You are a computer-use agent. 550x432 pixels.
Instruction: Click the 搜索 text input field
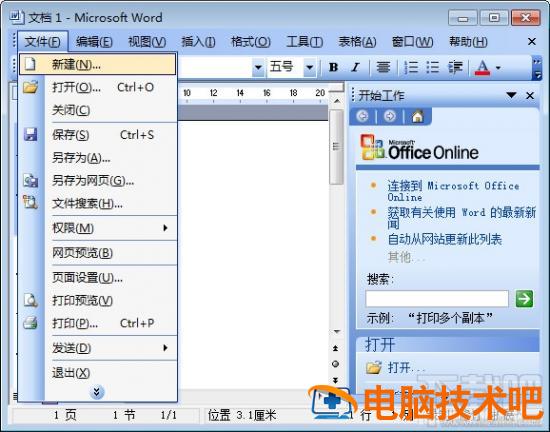[437, 299]
